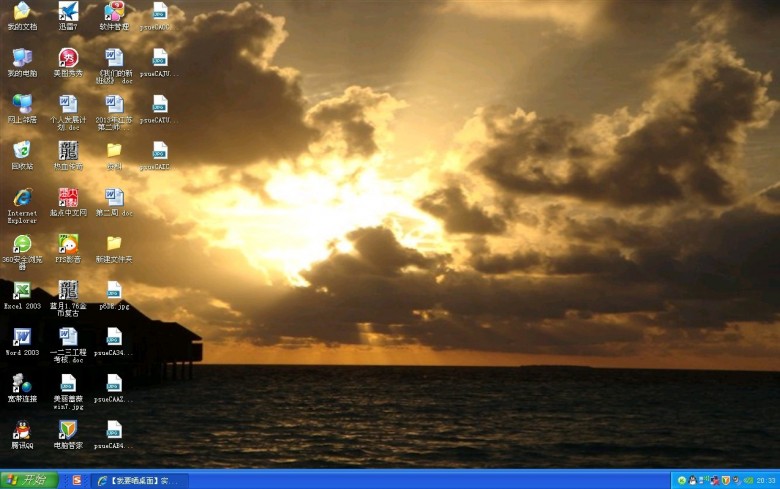Screen dimensions: 780x489
Task: Launch PPS影音 player icon
Action: pyautogui.click(x=68, y=244)
